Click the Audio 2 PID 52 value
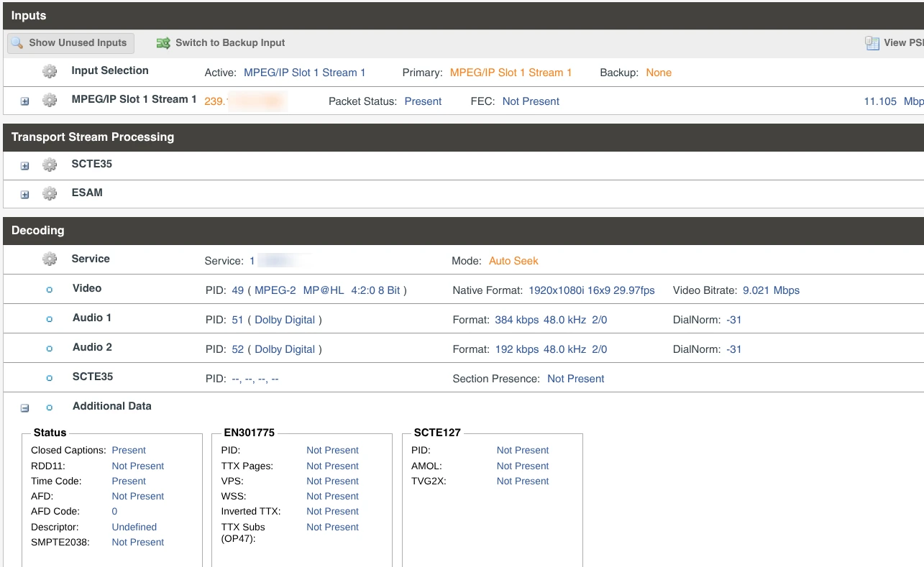 coord(238,349)
